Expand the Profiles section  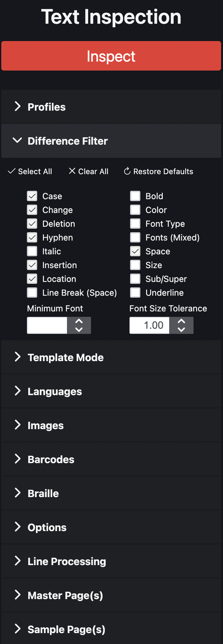click(x=46, y=107)
